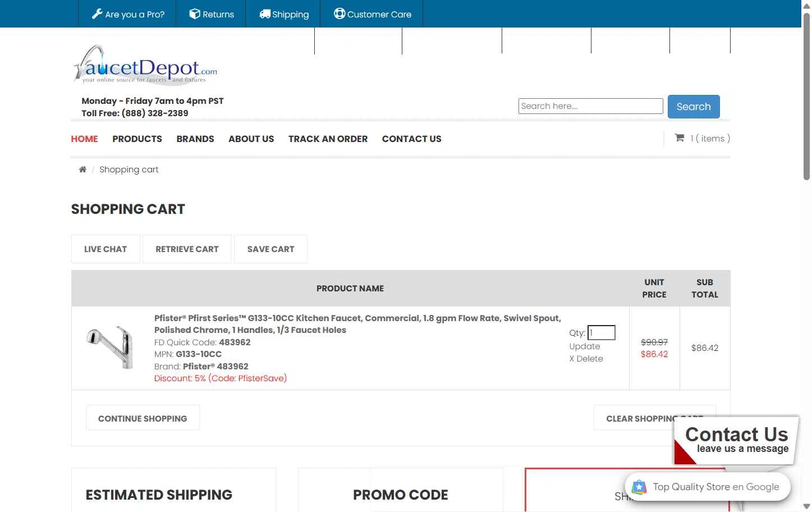The width and height of the screenshot is (812, 512).
Task: Focus the Search here input field
Action: point(591,106)
